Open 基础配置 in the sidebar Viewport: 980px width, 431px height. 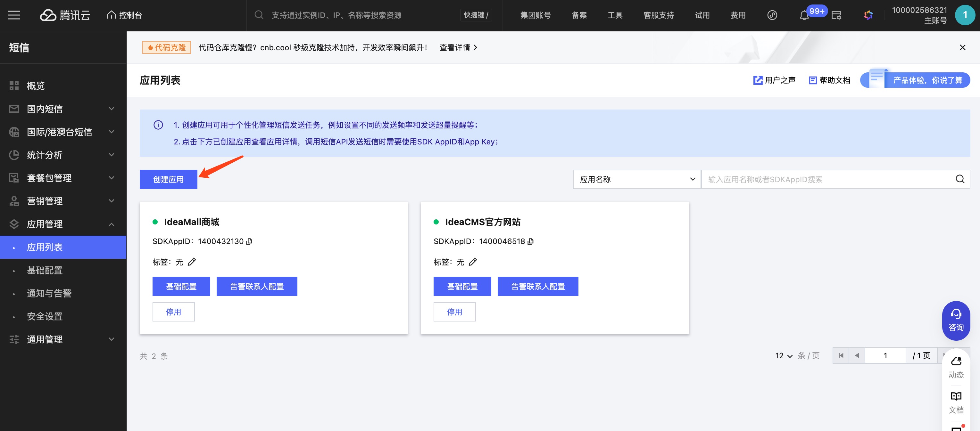(x=45, y=270)
